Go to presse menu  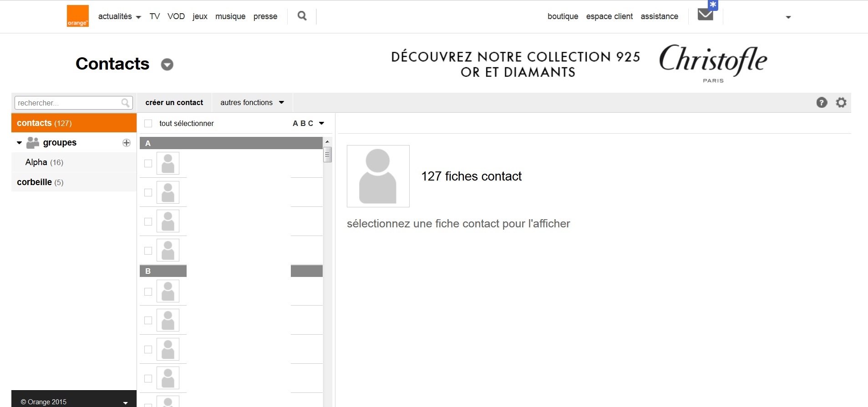[265, 16]
